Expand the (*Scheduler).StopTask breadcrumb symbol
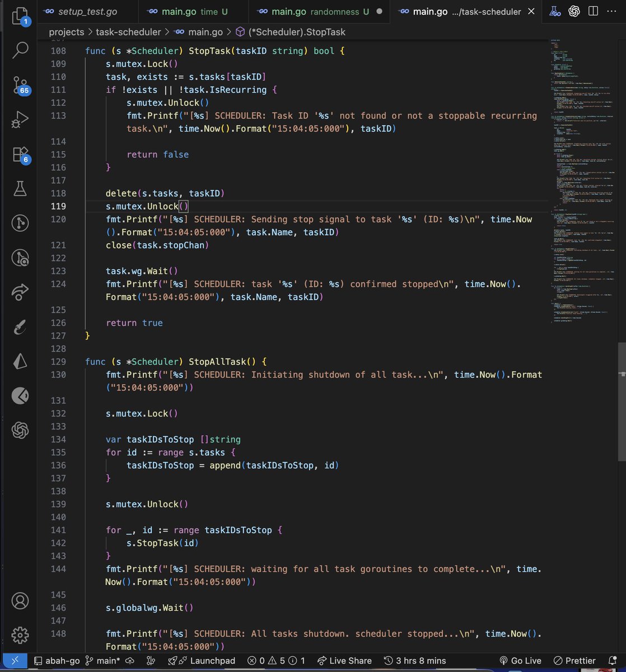 [x=291, y=32]
